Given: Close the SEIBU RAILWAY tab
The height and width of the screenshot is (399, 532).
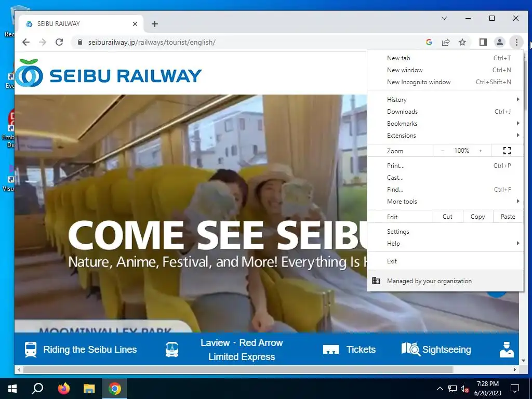Looking at the screenshot, I should coord(135,24).
